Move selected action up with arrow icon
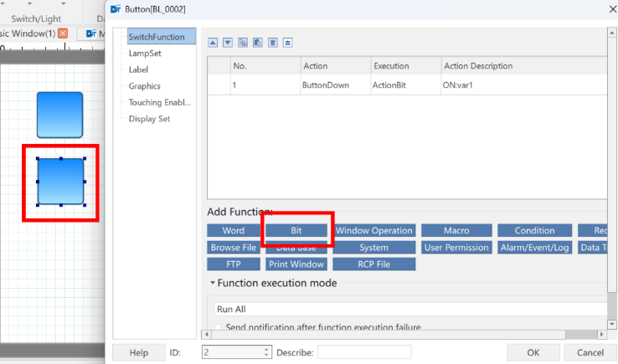 (213, 43)
